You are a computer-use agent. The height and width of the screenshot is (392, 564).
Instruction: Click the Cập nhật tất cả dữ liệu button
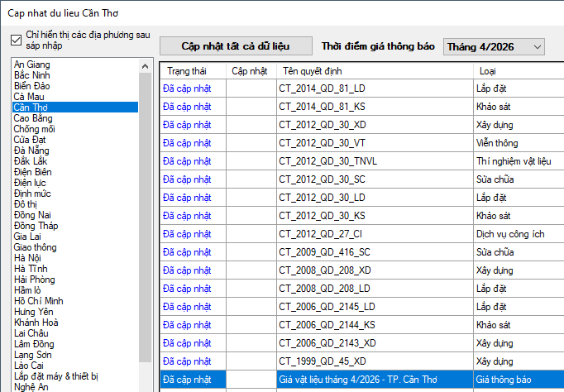(x=236, y=46)
